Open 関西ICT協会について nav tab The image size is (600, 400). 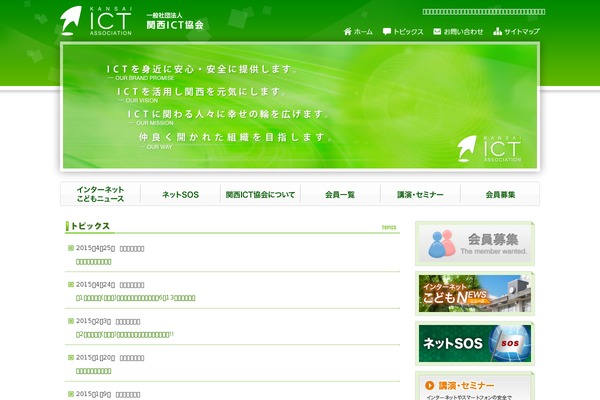(x=260, y=194)
